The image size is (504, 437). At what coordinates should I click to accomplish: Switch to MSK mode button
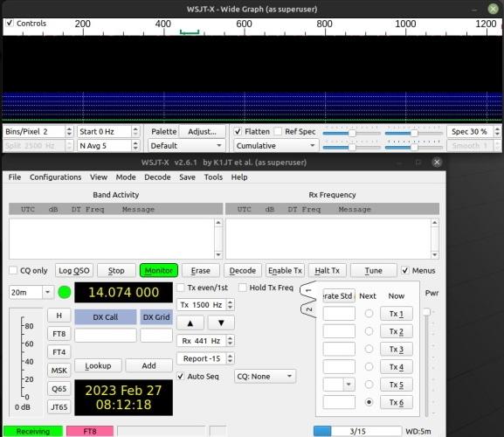pos(59,371)
